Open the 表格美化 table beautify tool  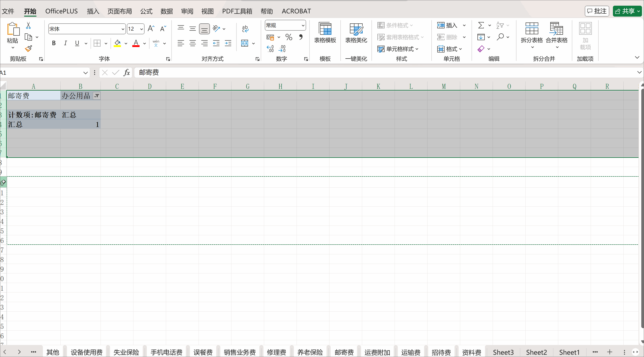point(356,33)
